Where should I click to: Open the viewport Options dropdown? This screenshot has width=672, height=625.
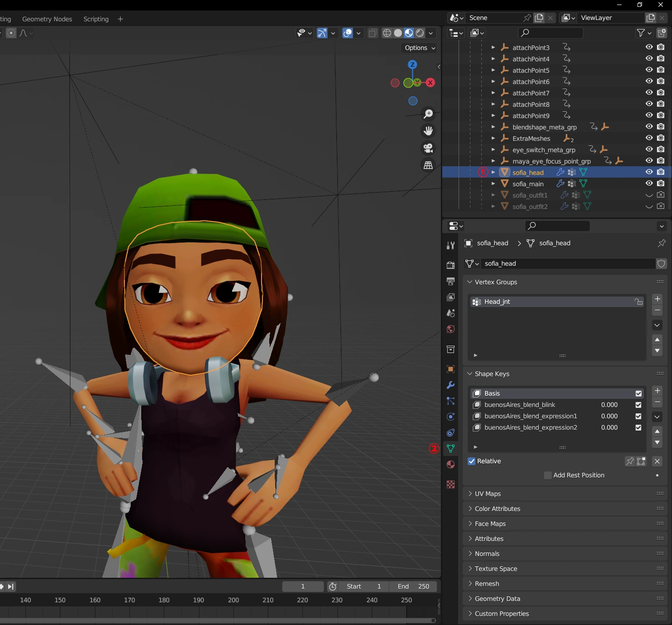[420, 48]
